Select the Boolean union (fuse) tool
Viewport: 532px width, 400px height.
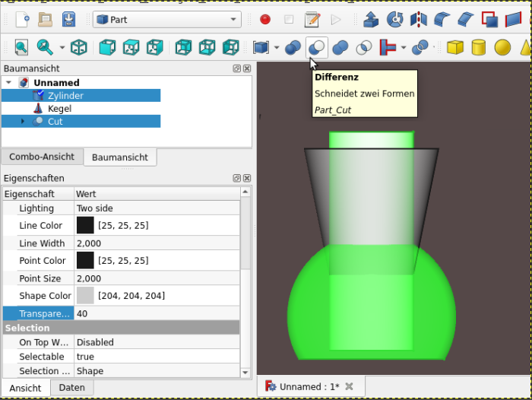340,48
